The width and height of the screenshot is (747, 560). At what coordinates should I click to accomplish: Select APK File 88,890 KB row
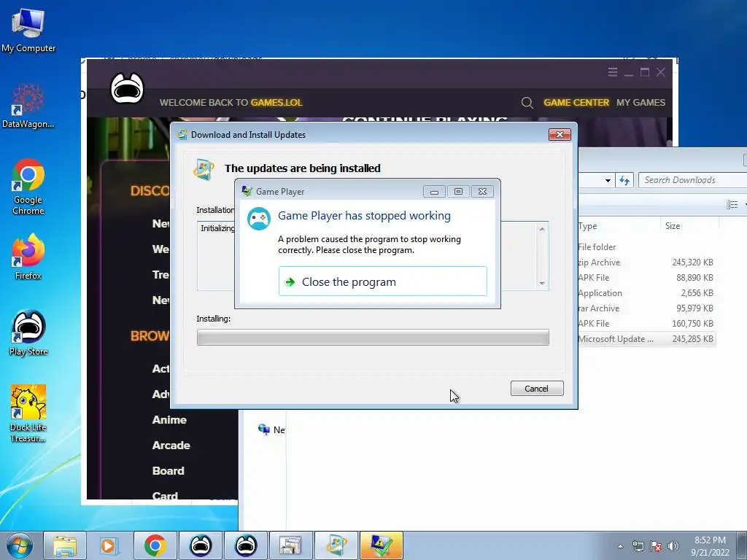pos(646,278)
